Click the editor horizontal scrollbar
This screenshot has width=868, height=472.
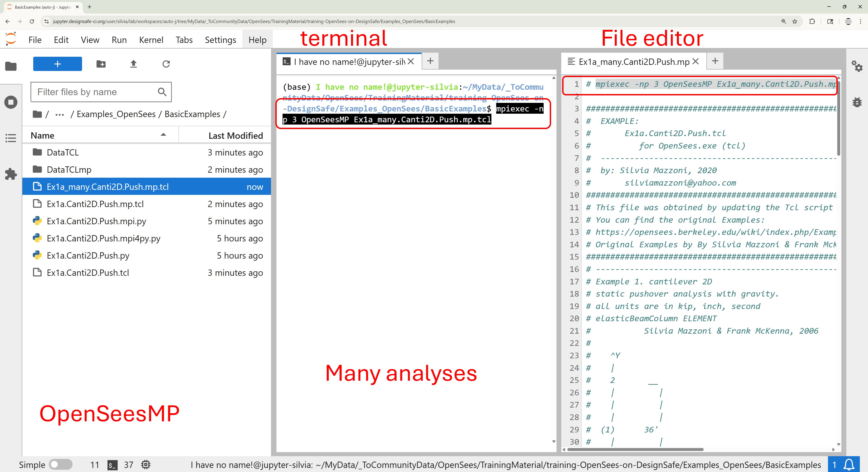point(635,449)
